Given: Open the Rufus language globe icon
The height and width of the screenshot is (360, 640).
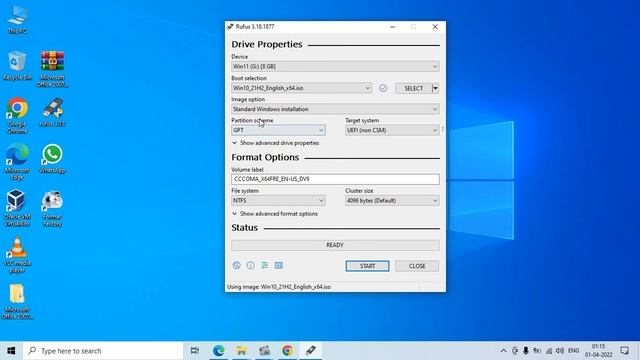Looking at the screenshot, I should 236,265.
